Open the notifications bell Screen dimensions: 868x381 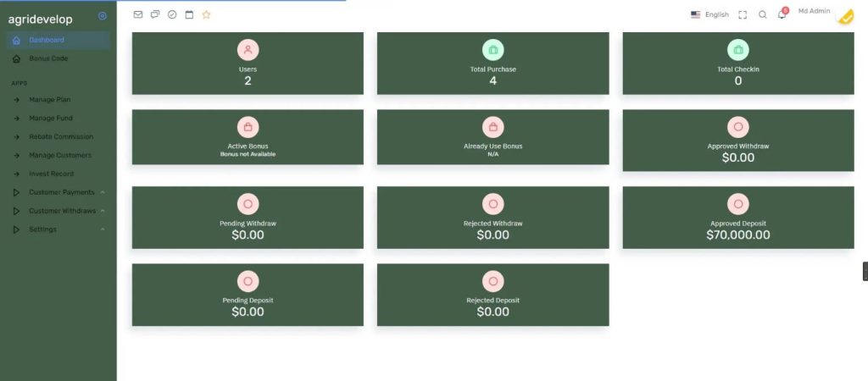tap(782, 14)
